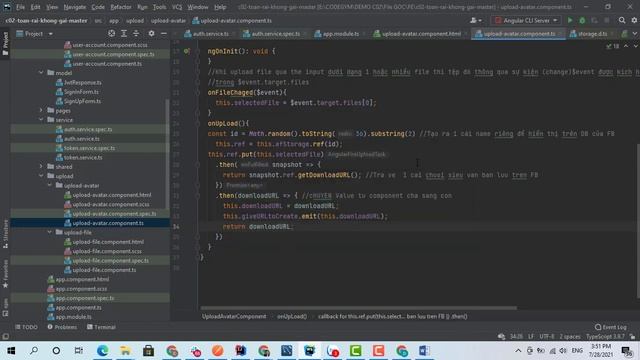
Task: Toggle the Structure side tool window
Action: coord(5,234)
